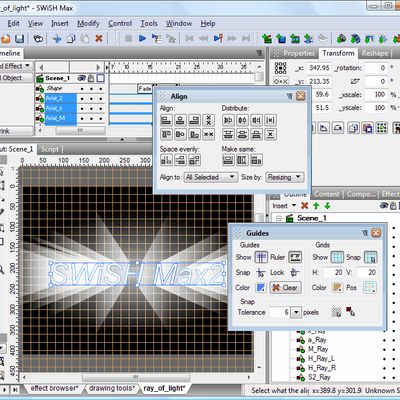
Task: Toggle the lock icon in Scene_1 timeline row
Action: [91, 78]
